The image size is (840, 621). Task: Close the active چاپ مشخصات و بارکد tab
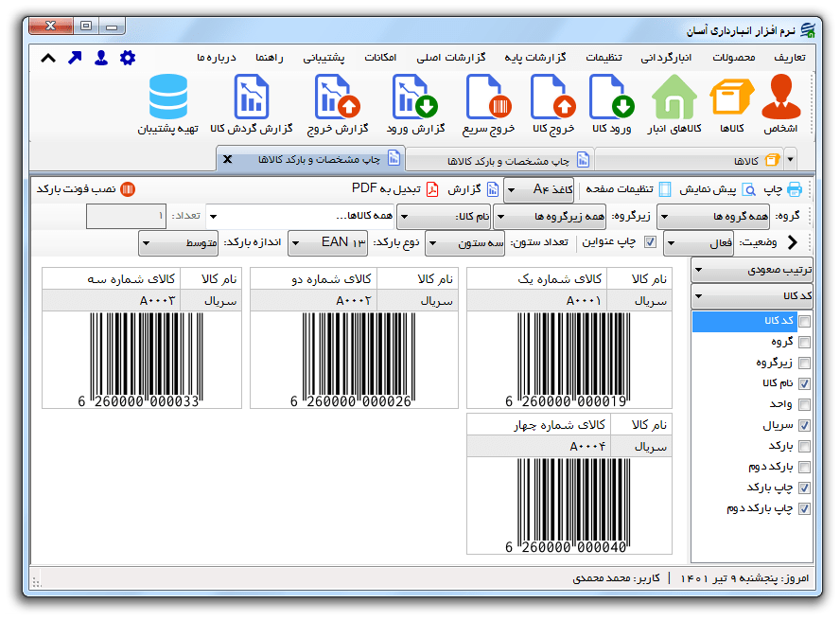(227, 159)
